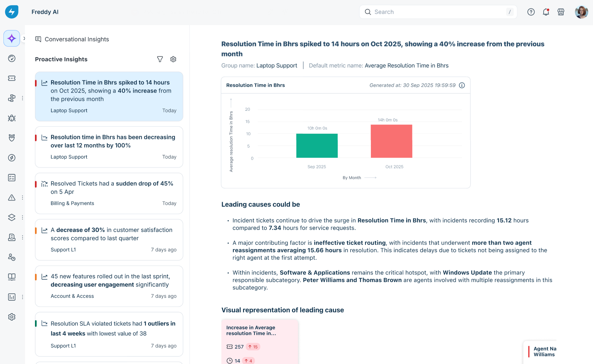This screenshot has height=364, width=593.
Task: Open the marketplace store icon
Action: (561, 12)
